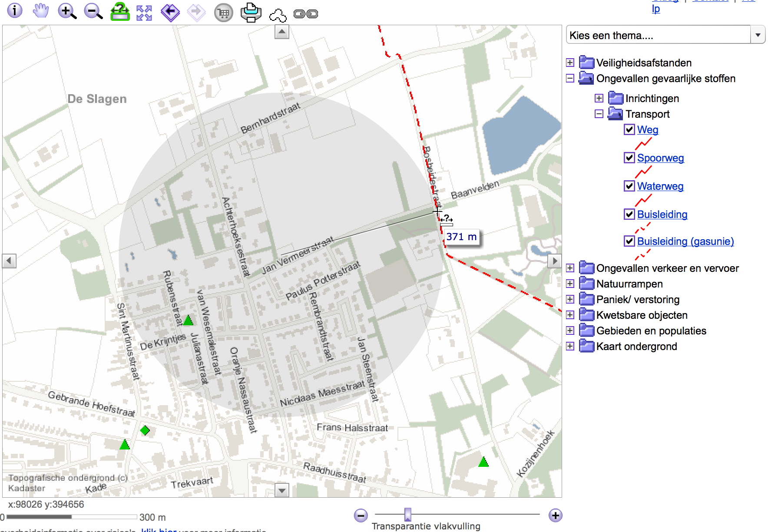Click green triangle near Kozijnenhoek

(483, 462)
